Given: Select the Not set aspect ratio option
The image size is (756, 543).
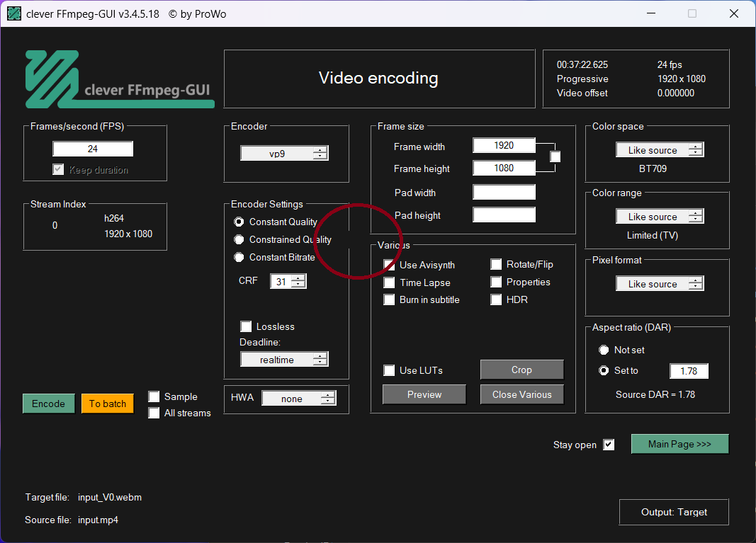Looking at the screenshot, I should click(x=604, y=350).
